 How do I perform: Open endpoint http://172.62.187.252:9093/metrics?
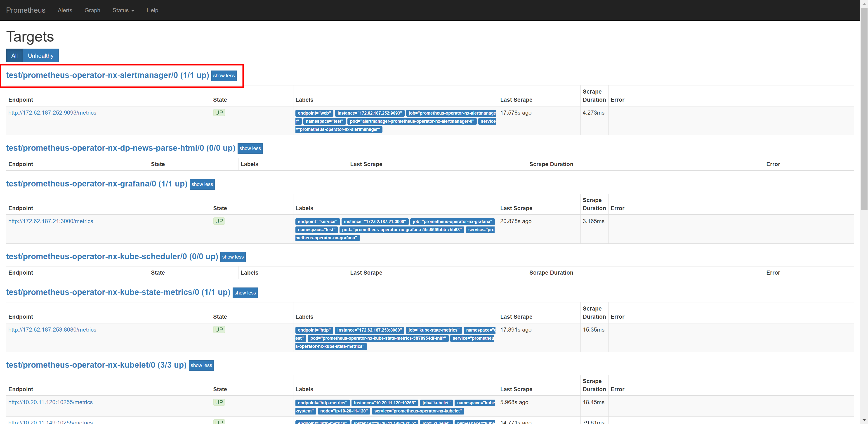[52, 113]
